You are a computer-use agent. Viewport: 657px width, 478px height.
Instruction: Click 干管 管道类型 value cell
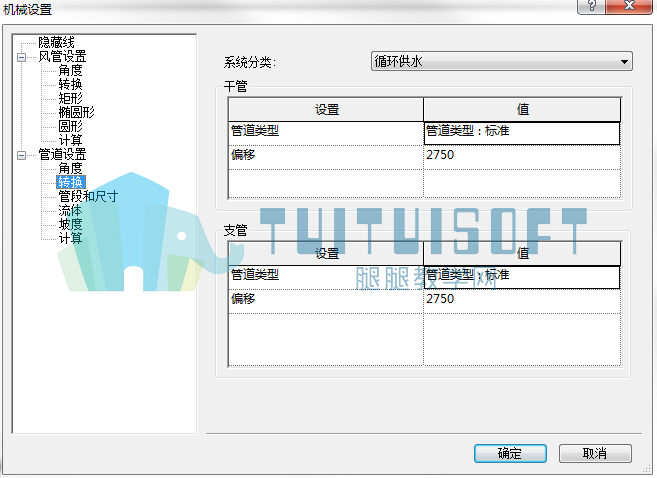[x=522, y=134]
